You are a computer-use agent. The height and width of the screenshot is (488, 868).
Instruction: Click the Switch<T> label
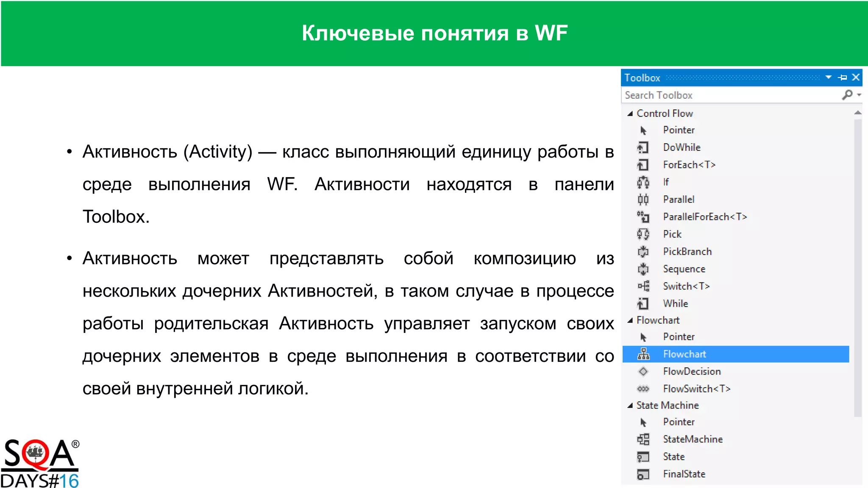(686, 286)
